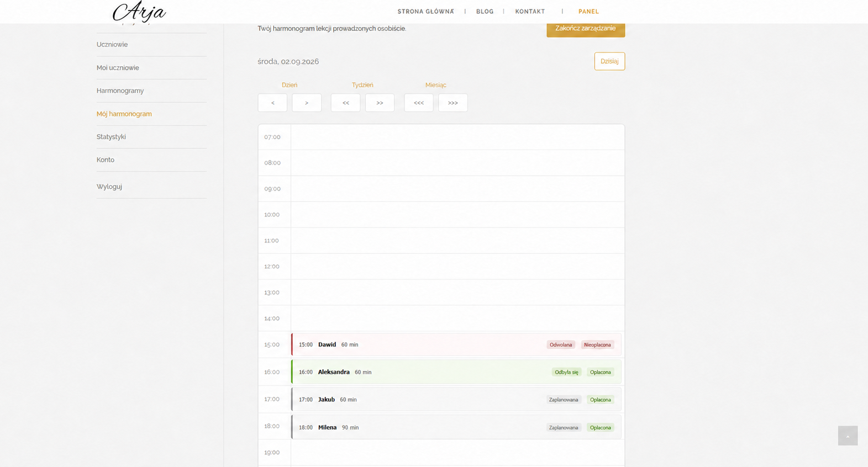
Task: Click the scroll-to-top arrow button
Action: [848, 436]
